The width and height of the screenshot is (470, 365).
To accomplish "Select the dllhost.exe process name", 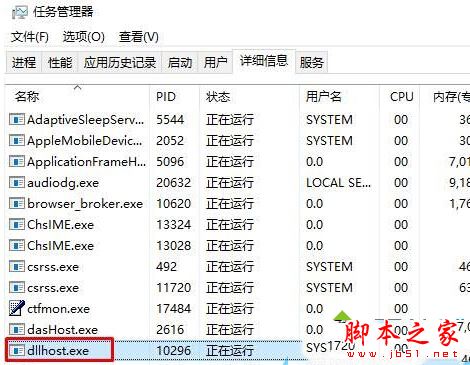I will tap(58, 351).
